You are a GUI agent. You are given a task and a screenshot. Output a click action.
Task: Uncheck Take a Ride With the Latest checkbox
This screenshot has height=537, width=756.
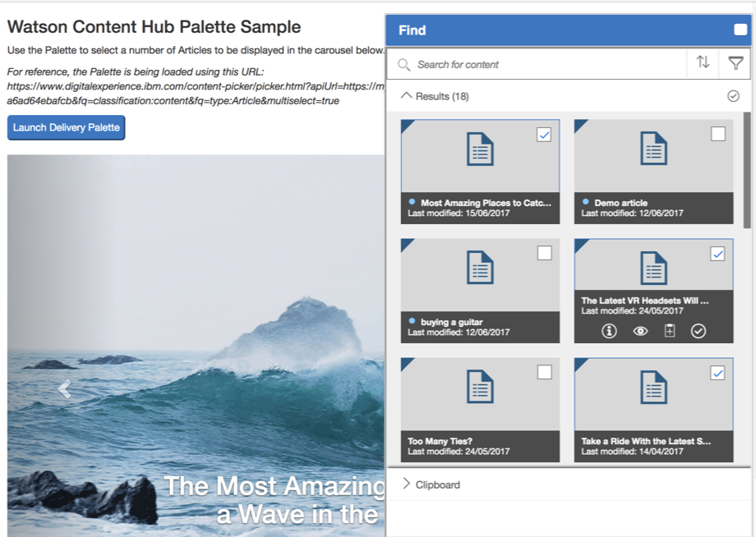(x=717, y=373)
